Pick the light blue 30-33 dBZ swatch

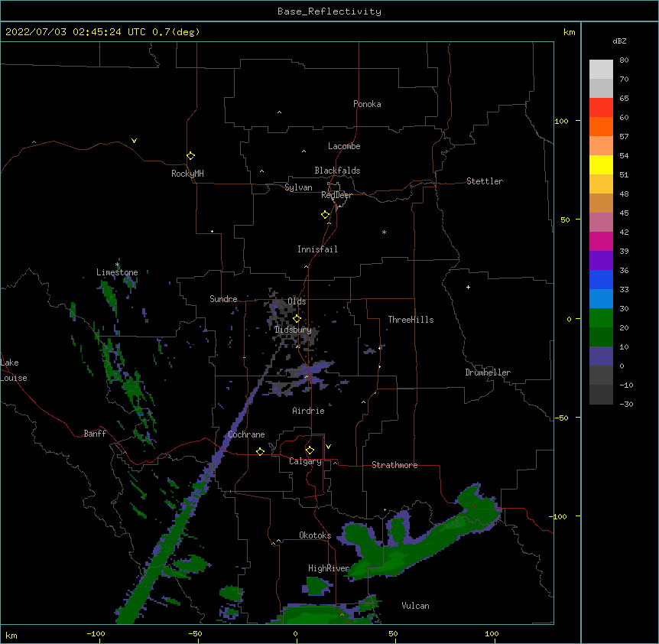click(601, 299)
